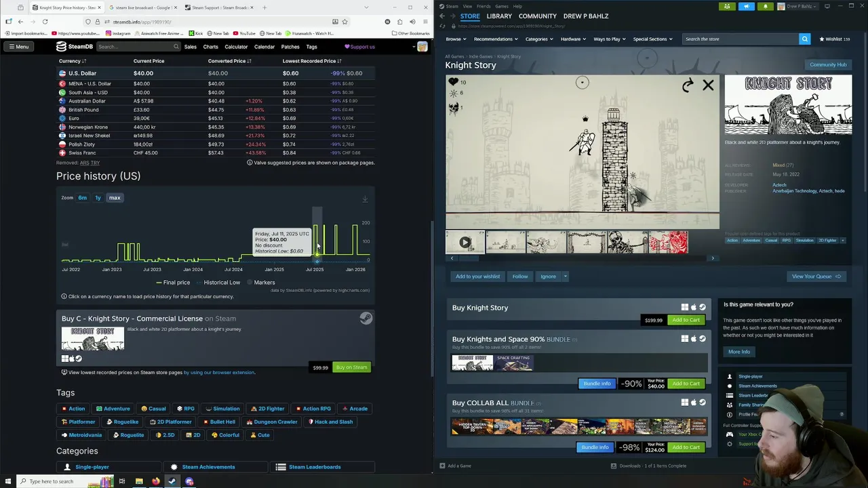Toggle the Historical Low legend series
Viewport: 868px width, 488px height.
[218, 283]
